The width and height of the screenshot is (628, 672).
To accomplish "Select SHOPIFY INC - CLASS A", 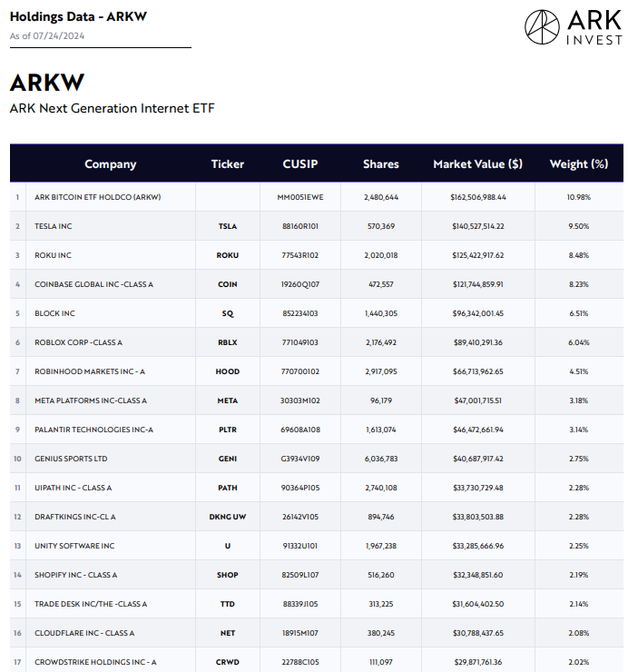I will pos(76,575).
